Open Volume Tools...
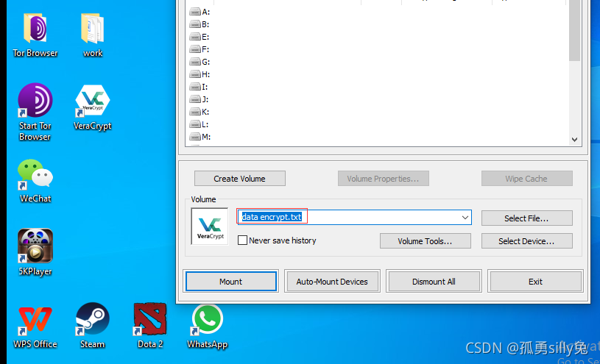600x364 pixels. [425, 241]
